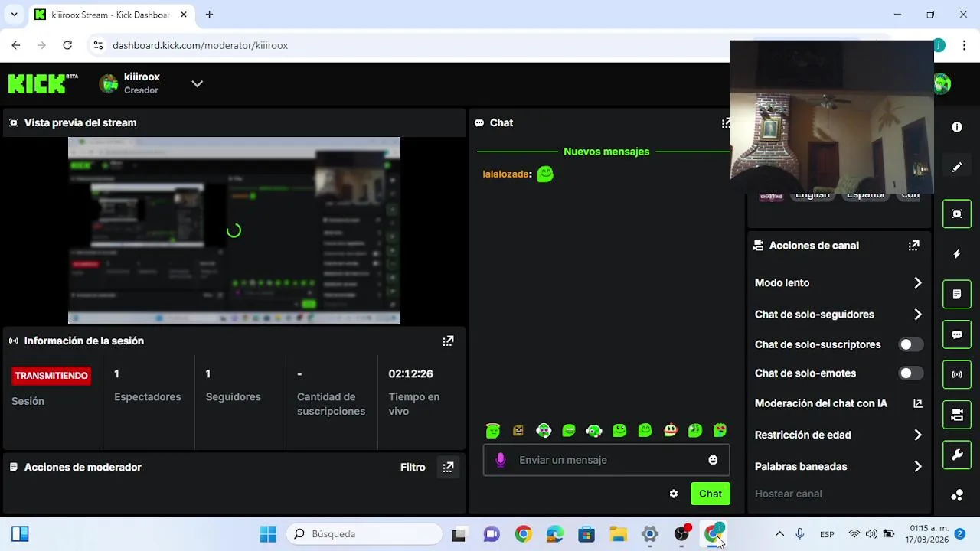This screenshot has width=980, height=551.
Task: Click the Seguidores label
Action: [234, 397]
